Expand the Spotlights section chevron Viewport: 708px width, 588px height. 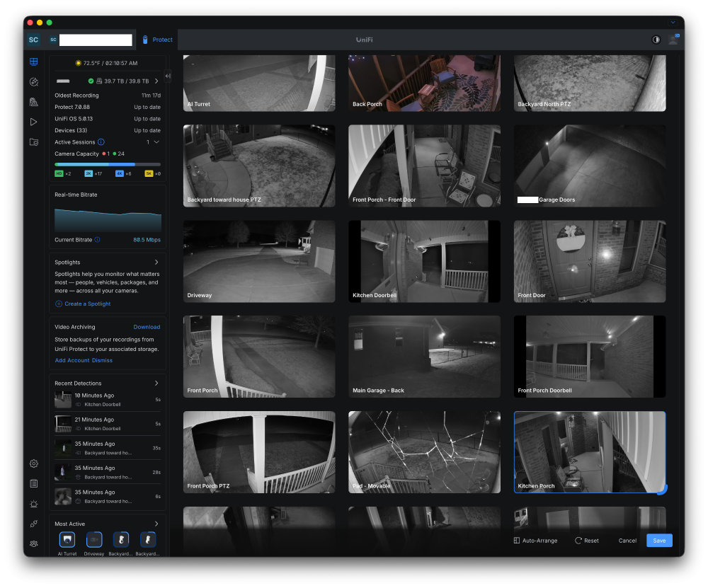coord(156,263)
